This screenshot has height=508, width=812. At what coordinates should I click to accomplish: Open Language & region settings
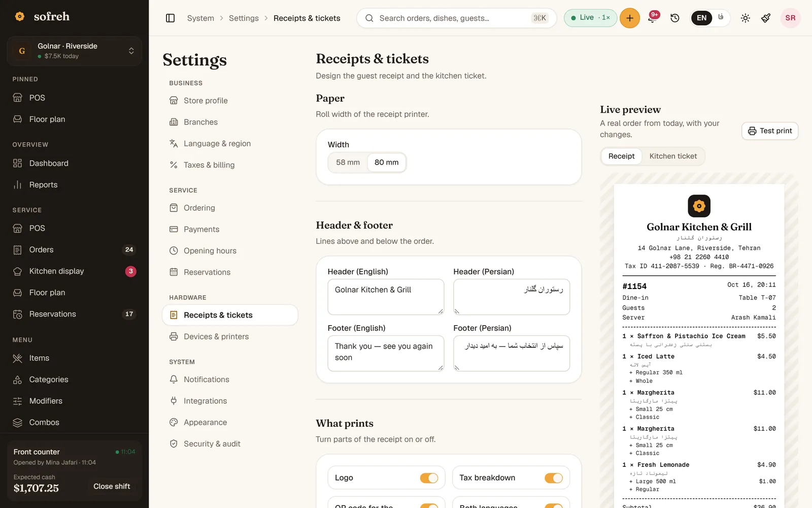pos(230,144)
